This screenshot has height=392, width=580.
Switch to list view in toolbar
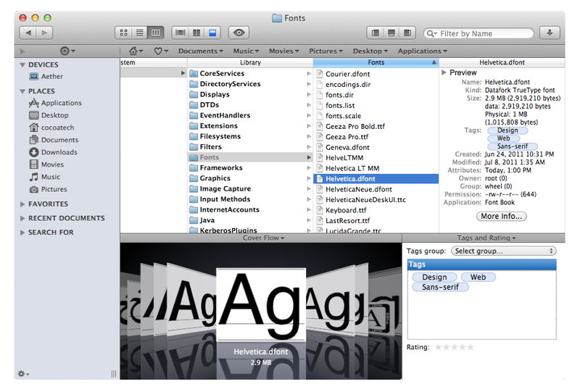coord(139,33)
